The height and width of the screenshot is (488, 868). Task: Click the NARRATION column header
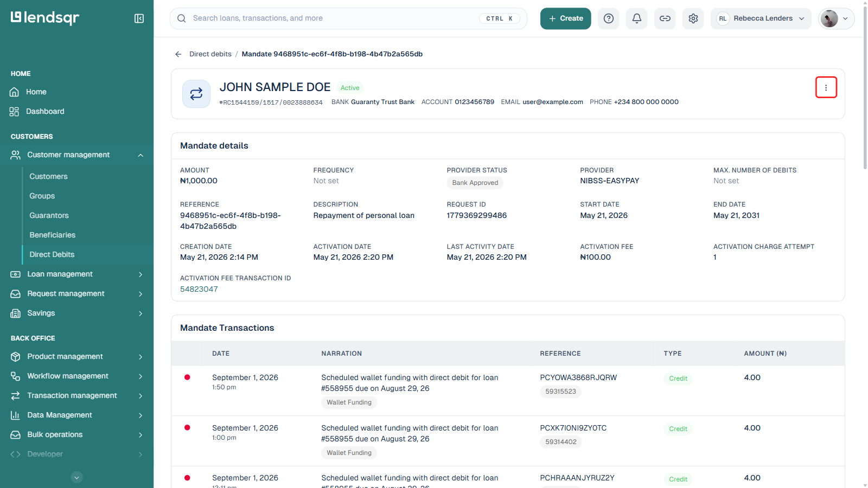coord(341,354)
